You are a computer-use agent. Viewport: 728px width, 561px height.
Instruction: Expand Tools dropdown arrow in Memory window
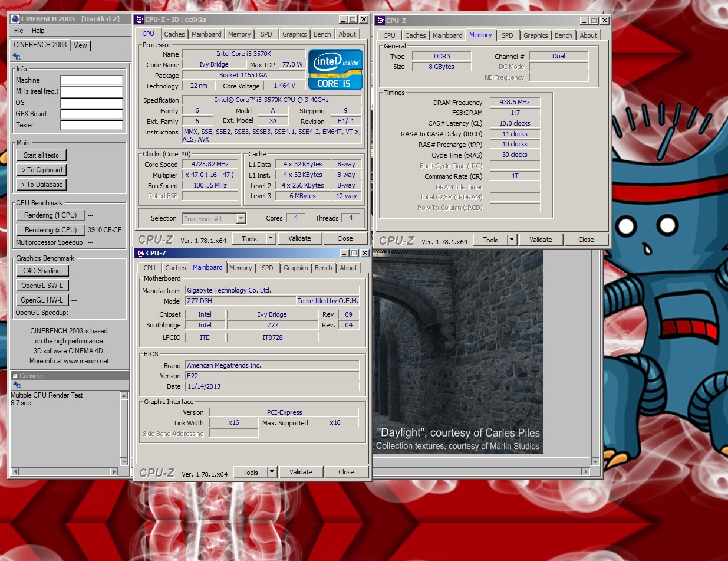coord(512,240)
